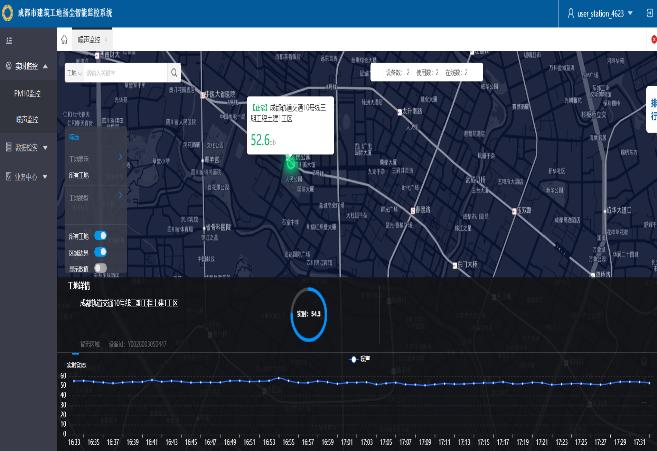This screenshot has width=657, height=451.
Task: Click the green site marker on map
Action: 290,163
